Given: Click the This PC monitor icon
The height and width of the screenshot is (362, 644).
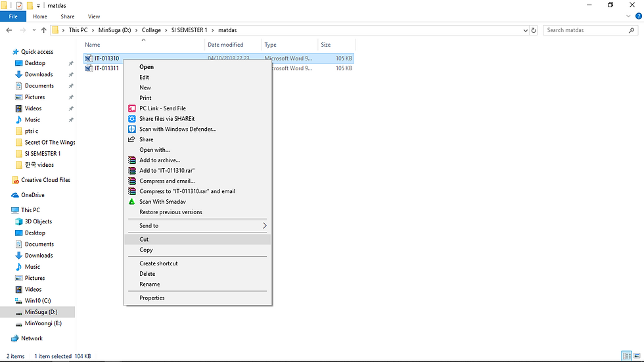Looking at the screenshot, I should (15, 210).
